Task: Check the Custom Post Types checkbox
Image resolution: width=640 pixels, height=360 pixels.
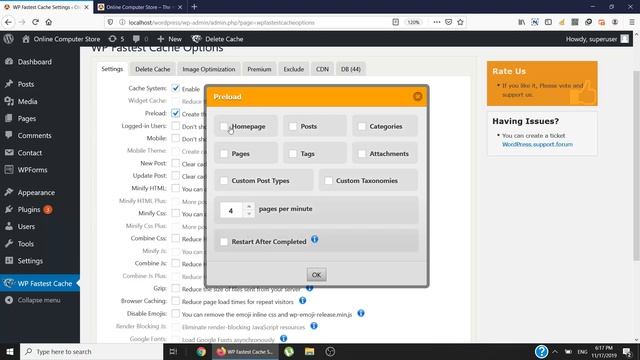Action: (x=224, y=180)
